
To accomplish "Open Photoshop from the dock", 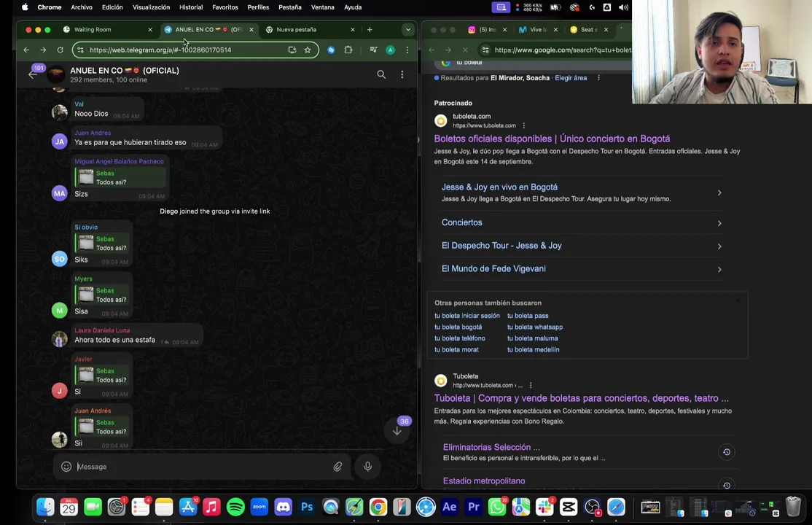I will click(x=307, y=507).
